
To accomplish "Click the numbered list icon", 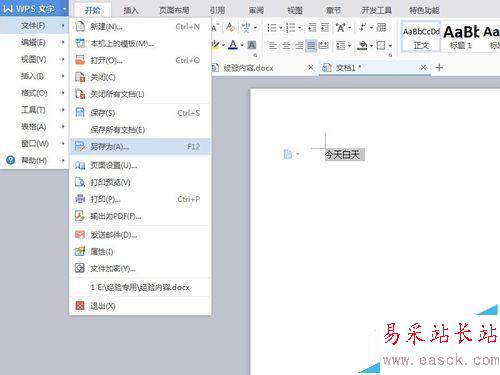I will click(x=290, y=28).
